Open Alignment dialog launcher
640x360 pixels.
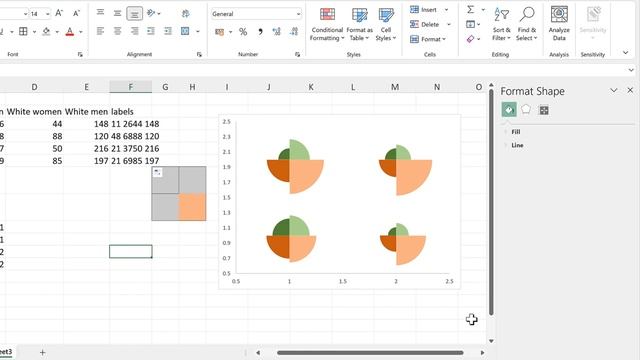click(x=199, y=54)
